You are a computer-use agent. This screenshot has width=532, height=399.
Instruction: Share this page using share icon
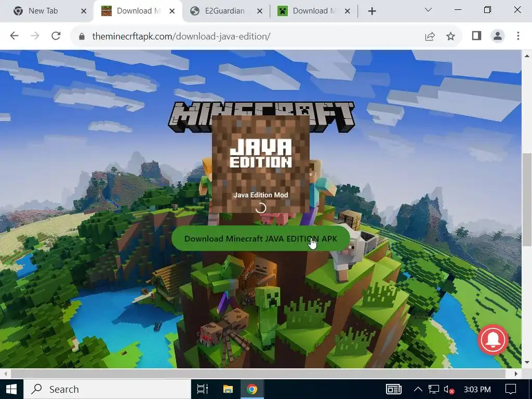430,36
